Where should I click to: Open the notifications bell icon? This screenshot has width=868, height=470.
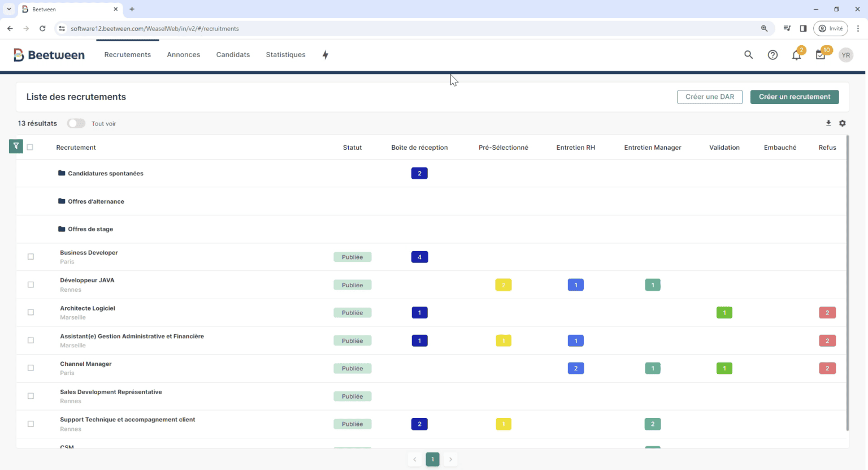[797, 55]
